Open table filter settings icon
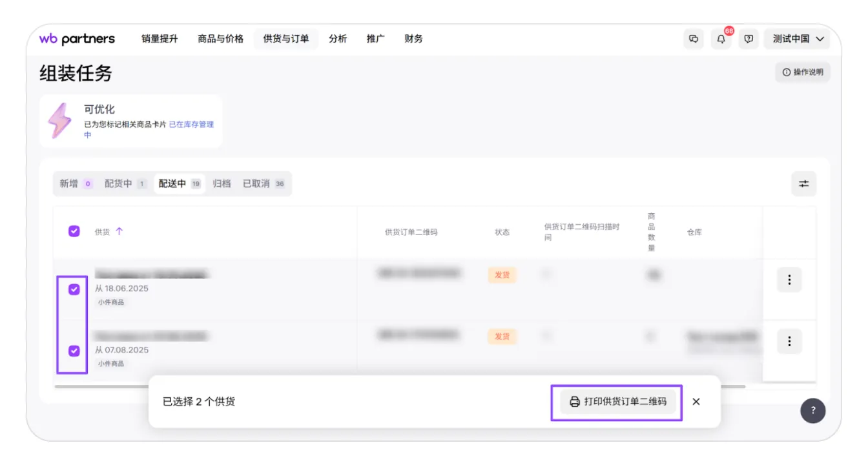 (x=803, y=184)
